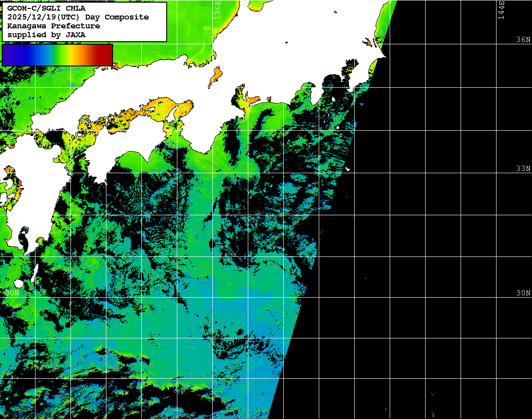Click the oval white Yakushima island above left 30N
Image resolution: width=532 pixels, height=419 pixels.
(x=18, y=283)
